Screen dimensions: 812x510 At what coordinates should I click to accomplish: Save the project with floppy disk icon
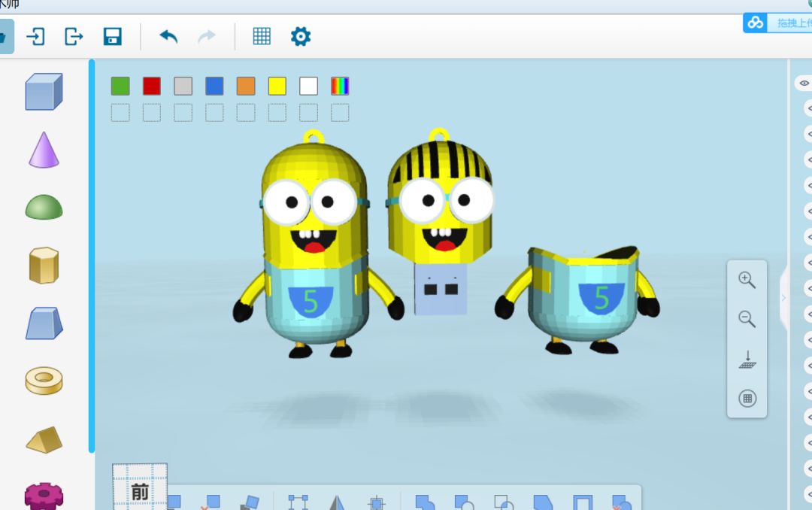click(x=112, y=37)
